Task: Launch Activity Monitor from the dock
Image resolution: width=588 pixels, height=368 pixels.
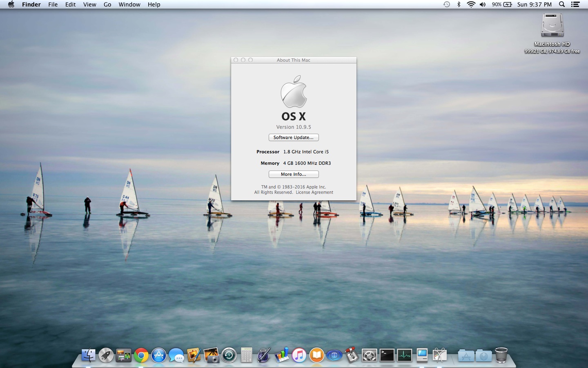Action: coord(404,355)
